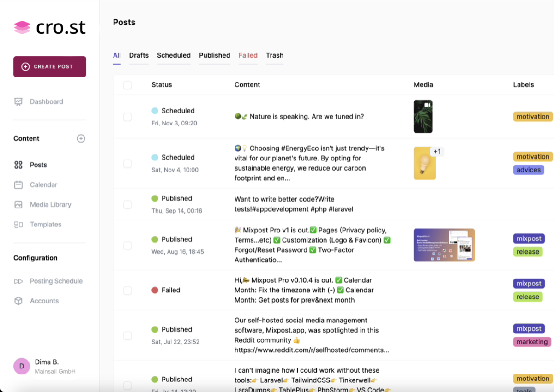Open the Mixpost Pro v1 media thumbnail

click(444, 245)
